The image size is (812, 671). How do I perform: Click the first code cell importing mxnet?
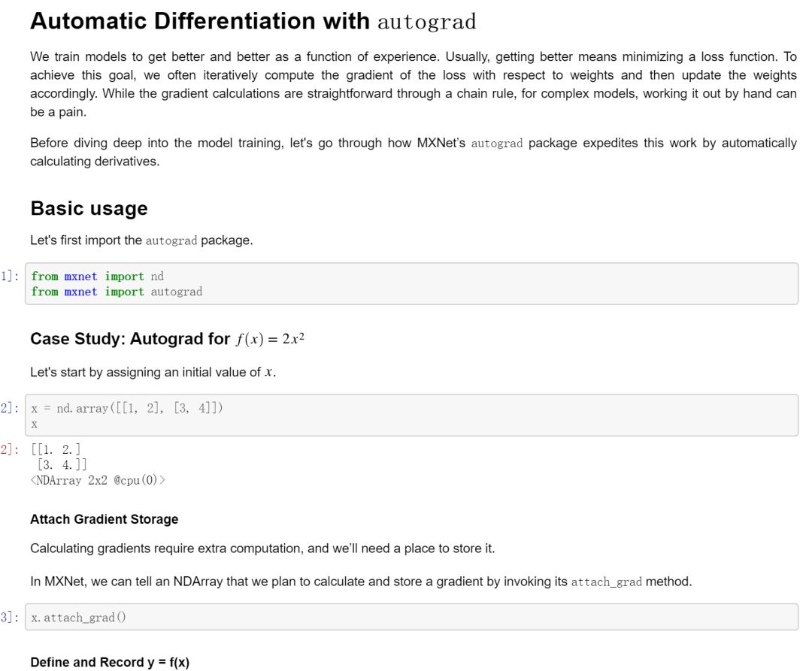tap(412, 283)
